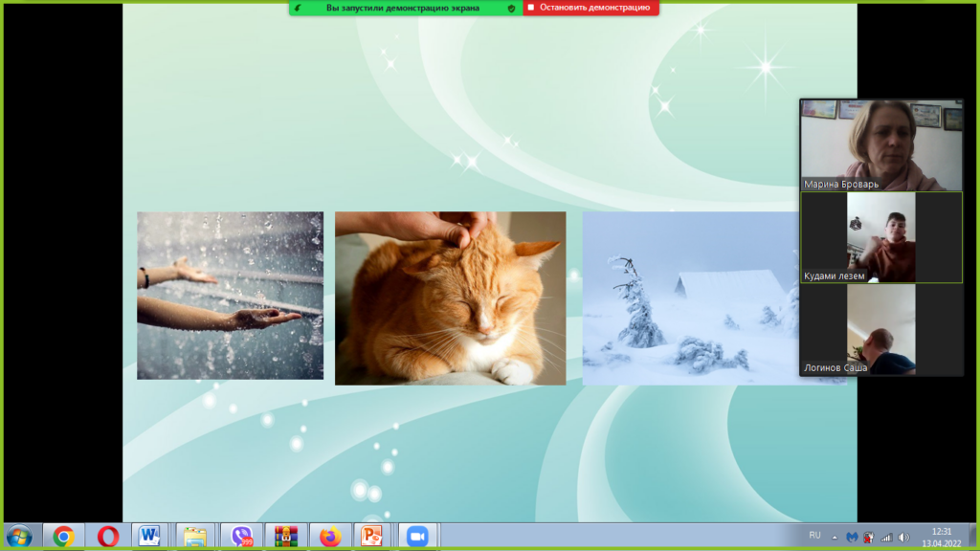
Task: Open WinRAR from the taskbar
Action: [x=286, y=537]
